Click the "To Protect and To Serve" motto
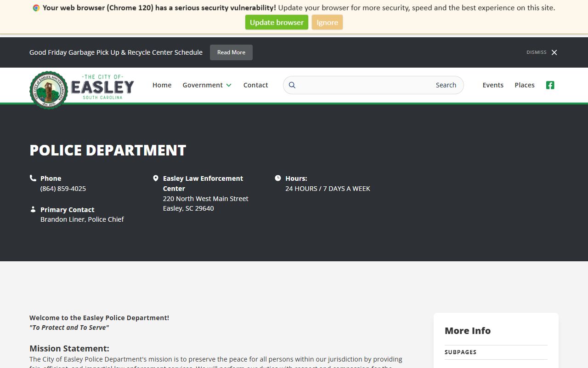Screen dimensions: 588x368 (x=69, y=328)
